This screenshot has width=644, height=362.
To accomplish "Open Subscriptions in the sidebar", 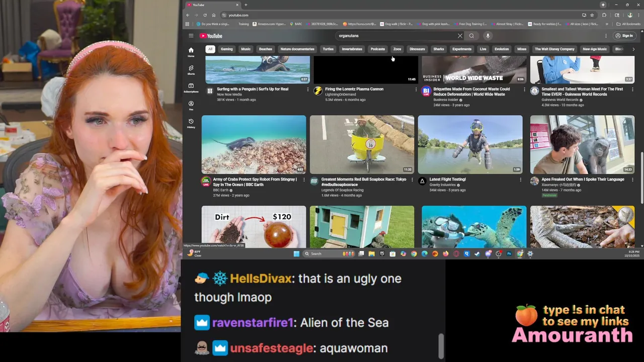I will click(191, 87).
